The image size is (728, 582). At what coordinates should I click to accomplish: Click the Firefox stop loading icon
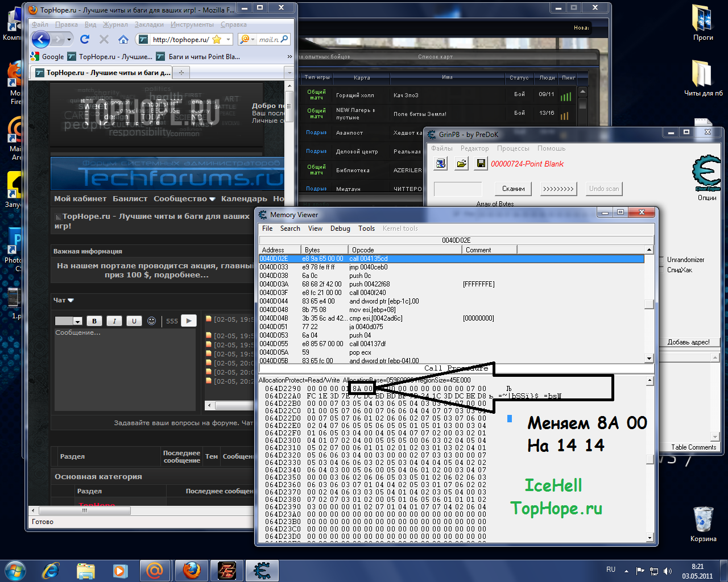coord(104,39)
